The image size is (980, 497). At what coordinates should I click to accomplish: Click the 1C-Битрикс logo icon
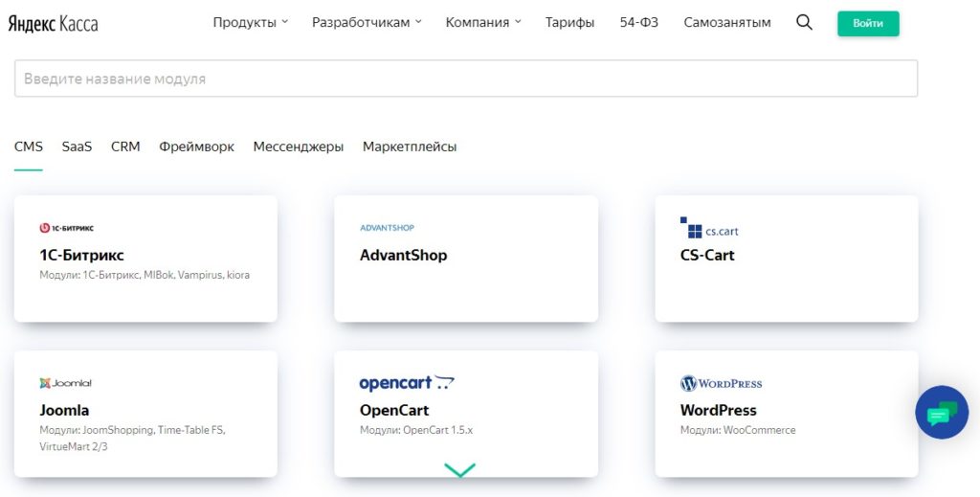click(66, 228)
